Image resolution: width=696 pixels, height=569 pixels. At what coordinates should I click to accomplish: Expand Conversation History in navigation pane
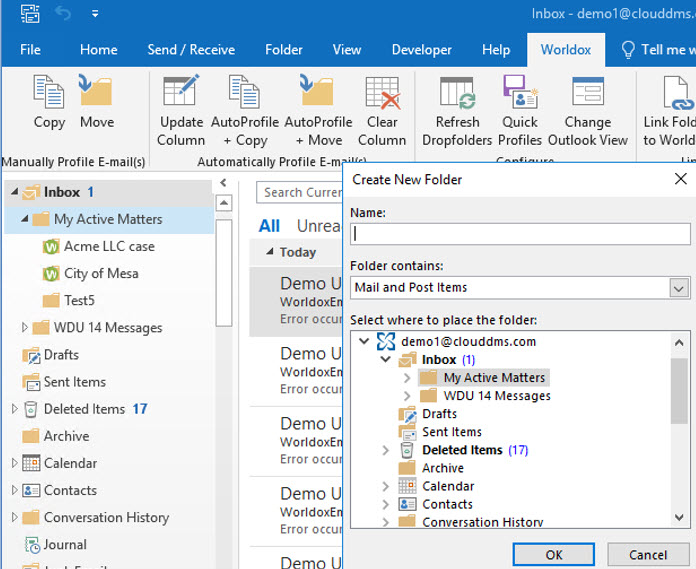pos(14,517)
